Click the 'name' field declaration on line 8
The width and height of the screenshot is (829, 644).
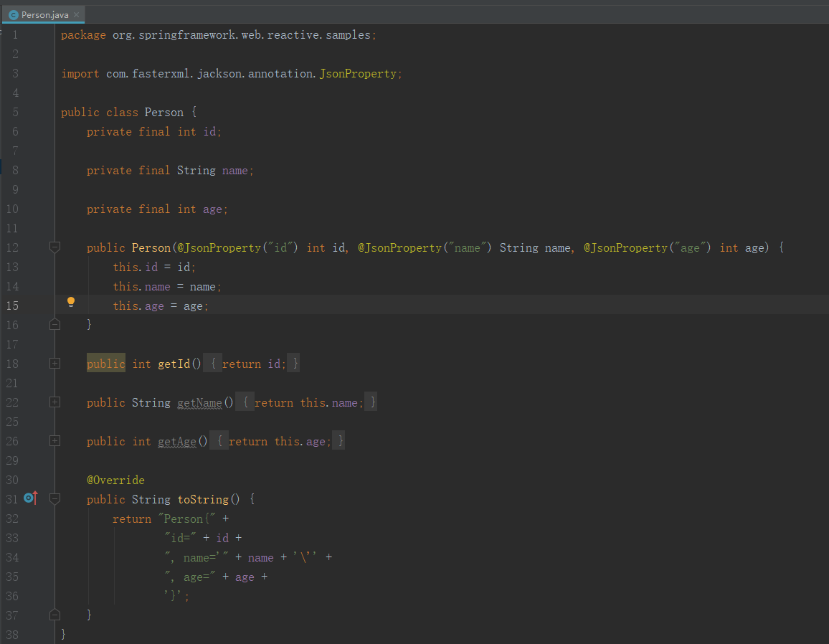tap(235, 170)
